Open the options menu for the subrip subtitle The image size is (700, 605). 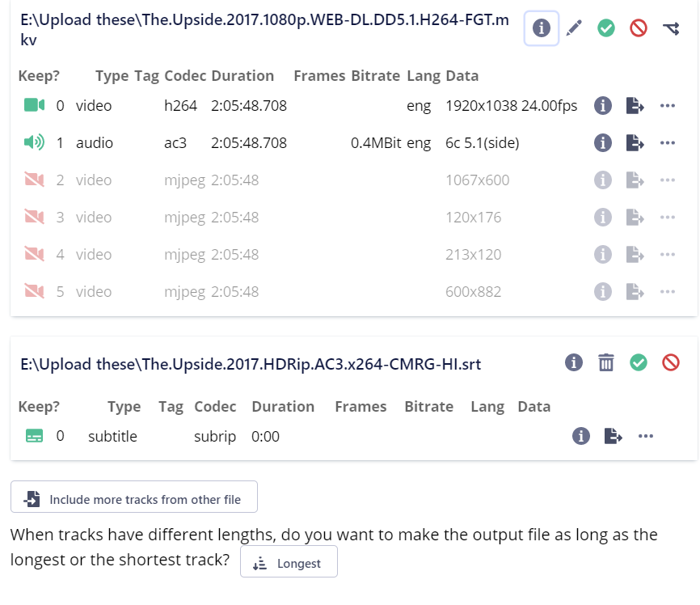tap(646, 436)
